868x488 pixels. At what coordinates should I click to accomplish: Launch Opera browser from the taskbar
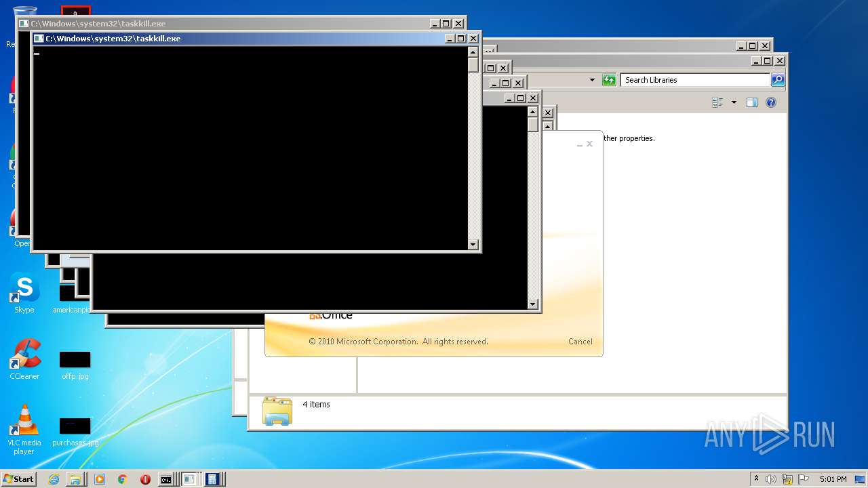click(x=145, y=479)
